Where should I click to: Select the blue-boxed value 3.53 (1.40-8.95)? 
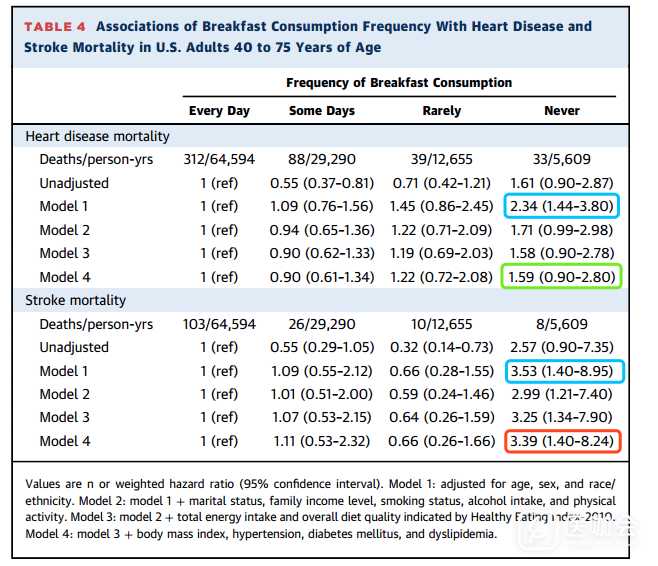(562, 370)
